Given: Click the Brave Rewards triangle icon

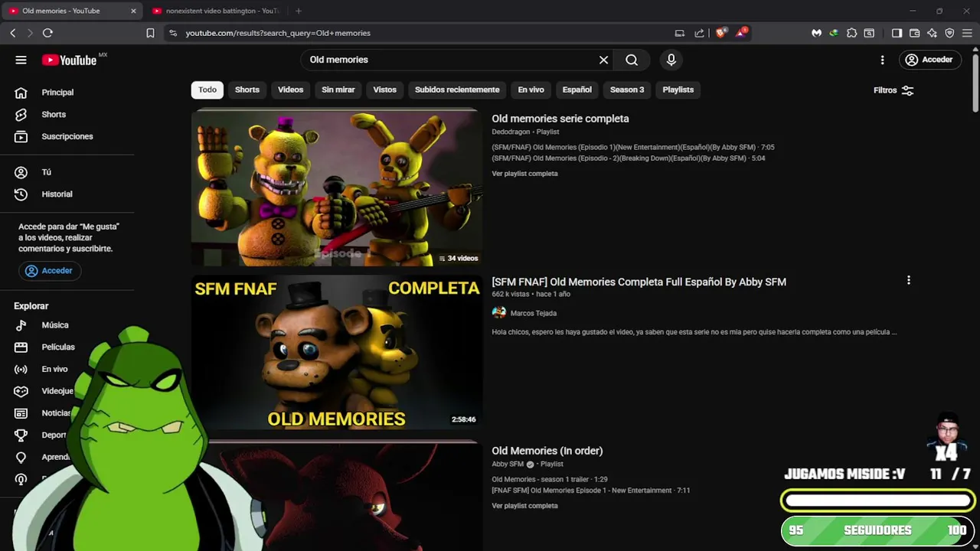Looking at the screenshot, I should point(741,33).
